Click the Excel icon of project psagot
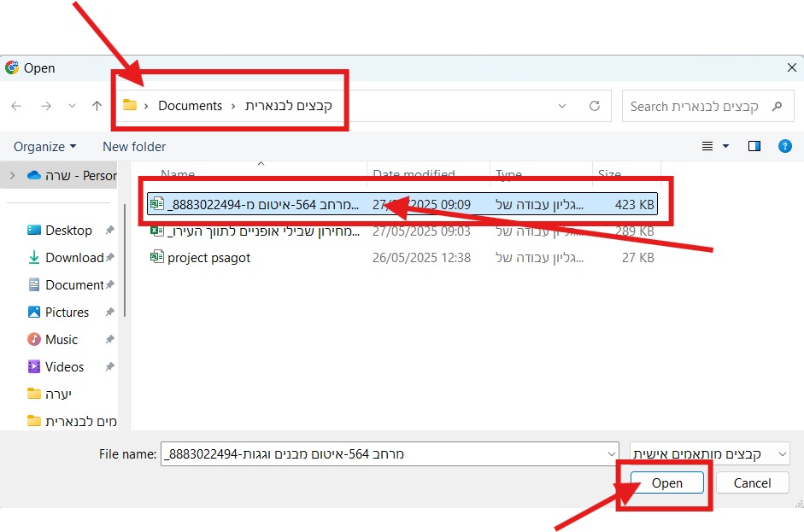This screenshot has height=532, width=804. [x=156, y=257]
